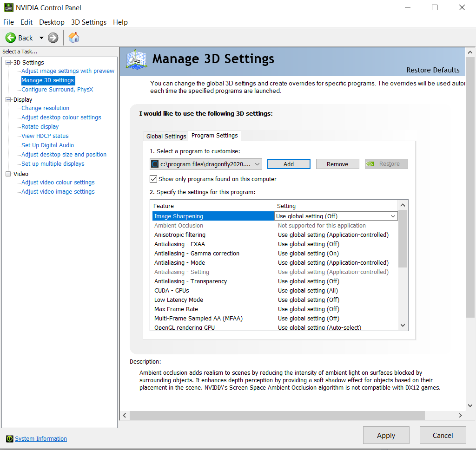Open Set up multiple displays task
Screen dimensions: 476x450
pos(53,164)
